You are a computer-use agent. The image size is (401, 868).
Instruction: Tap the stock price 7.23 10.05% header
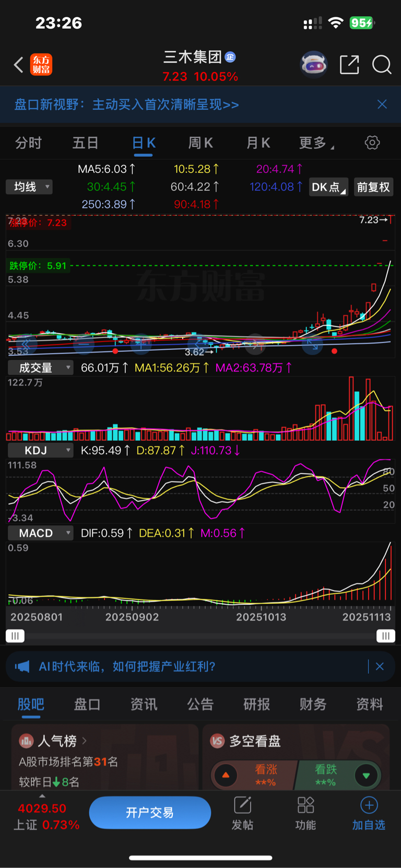coord(200,77)
